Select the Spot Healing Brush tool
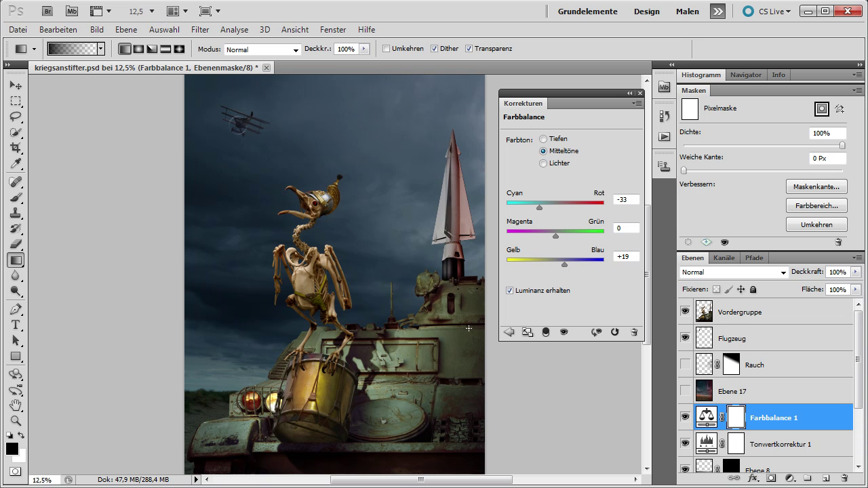This screenshot has width=868, height=488. click(x=16, y=182)
